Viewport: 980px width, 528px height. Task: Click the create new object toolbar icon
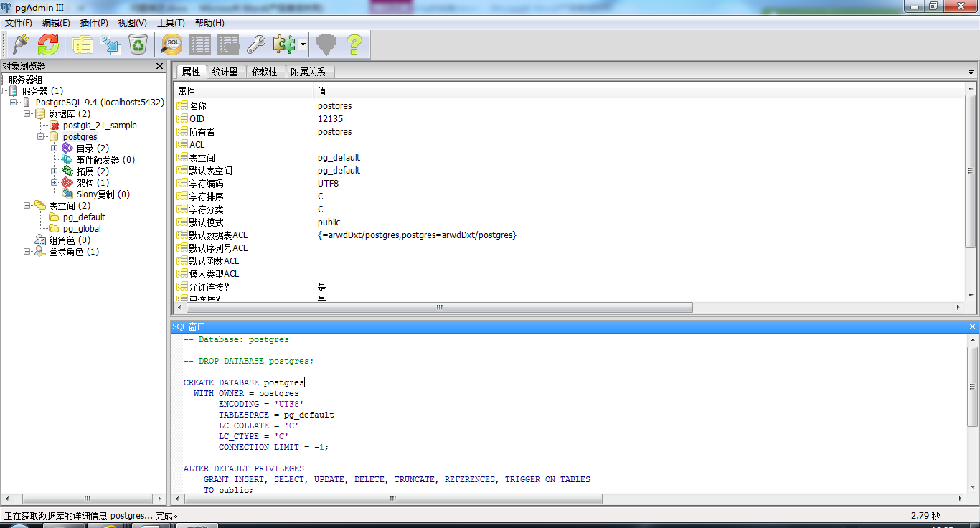pos(110,44)
